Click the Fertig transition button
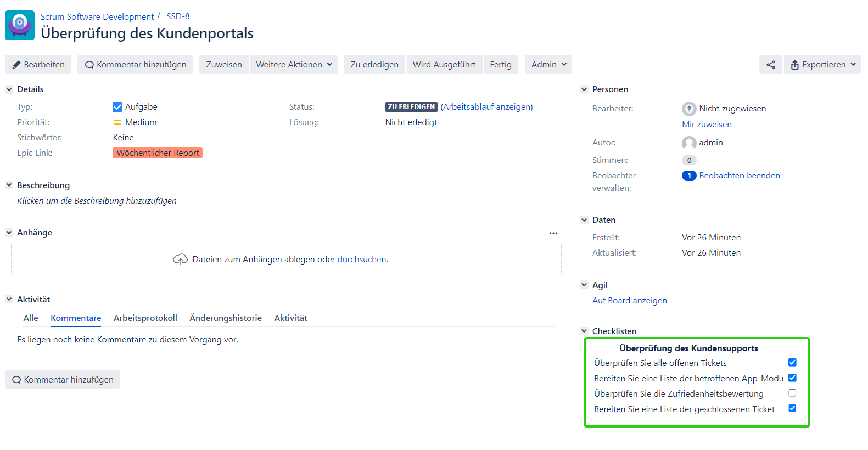868x450 pixels. tap(500, 65)
